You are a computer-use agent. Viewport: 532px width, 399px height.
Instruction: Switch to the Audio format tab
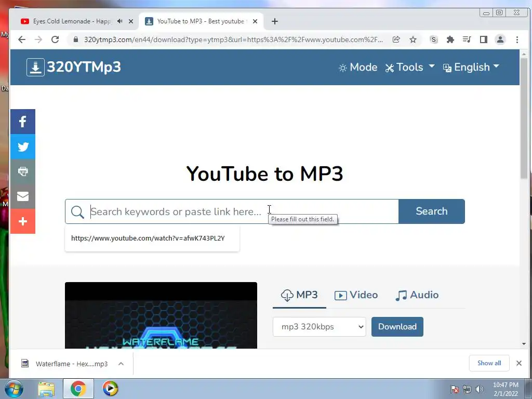pyautogui.click(x=417, y=295)
